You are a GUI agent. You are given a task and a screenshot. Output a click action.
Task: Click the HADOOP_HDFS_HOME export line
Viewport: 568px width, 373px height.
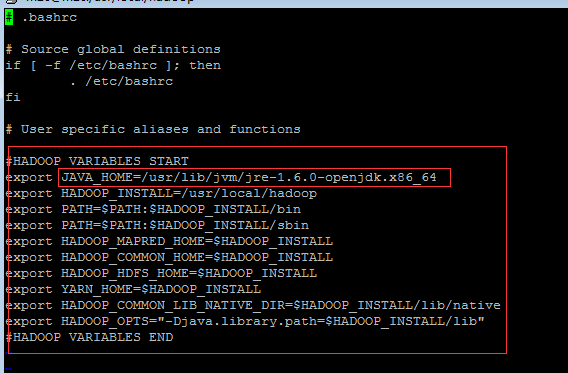coord(161,273)
